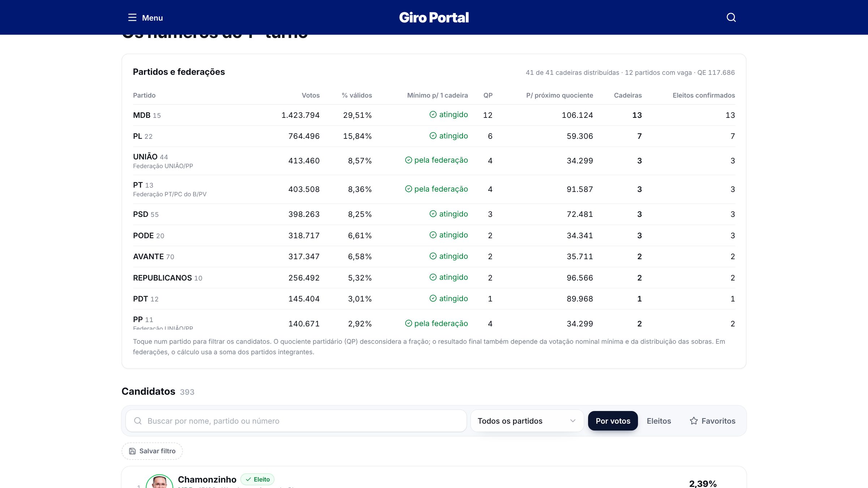This screenshot has height=488, width=868.
Task: Filter candidates by MDB party row
Action: pyautogui.click(x=434, y=115)
